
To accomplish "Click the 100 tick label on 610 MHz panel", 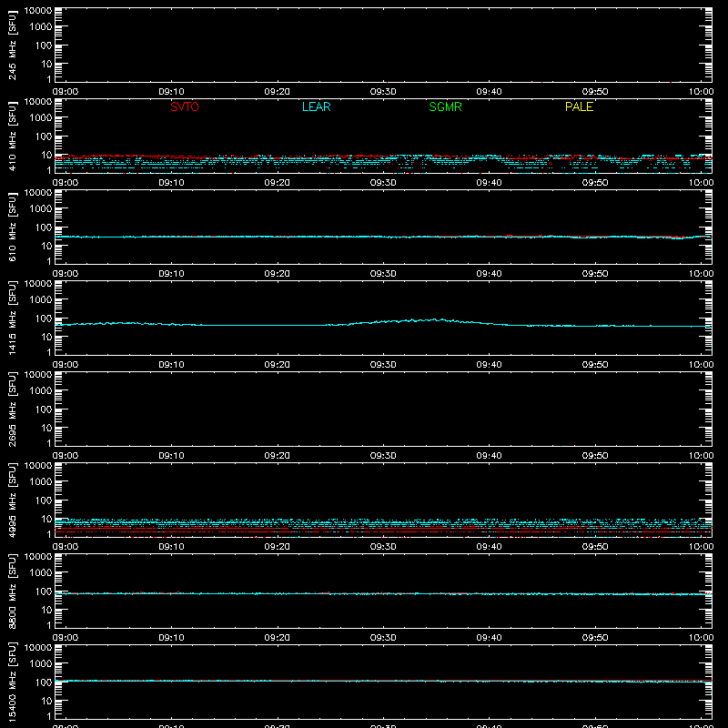I will tap(44, 227).
